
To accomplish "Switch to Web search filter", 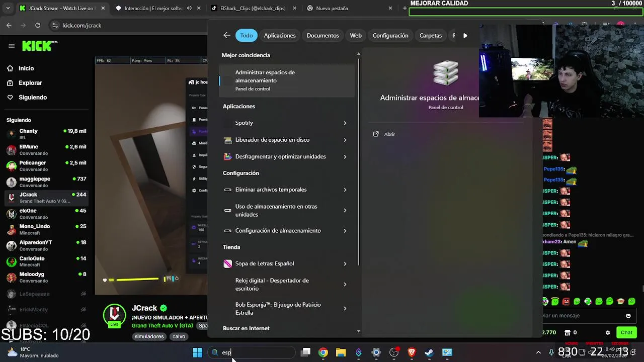I will 356,35.
